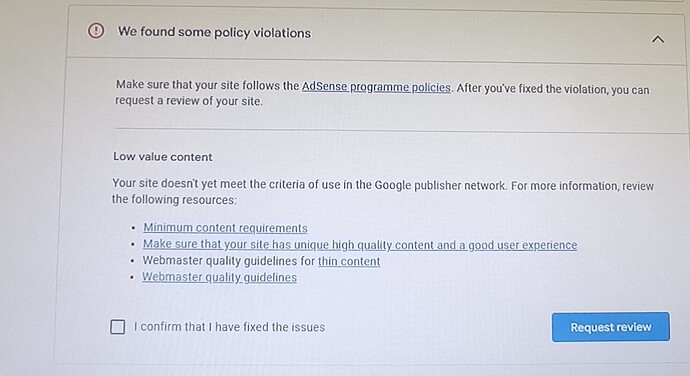Click 'We found some policy violations' heading
The width and height of the screenshot is (690, 376).
[x=214, y=32]
